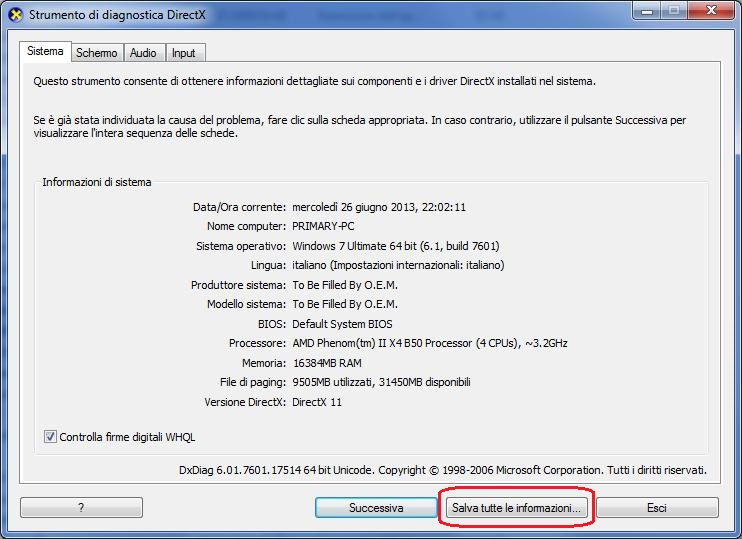This screenshot has width=742, height=539.
Task: Maximize the DirectX diagnostic window
Action: coord(674,10)
